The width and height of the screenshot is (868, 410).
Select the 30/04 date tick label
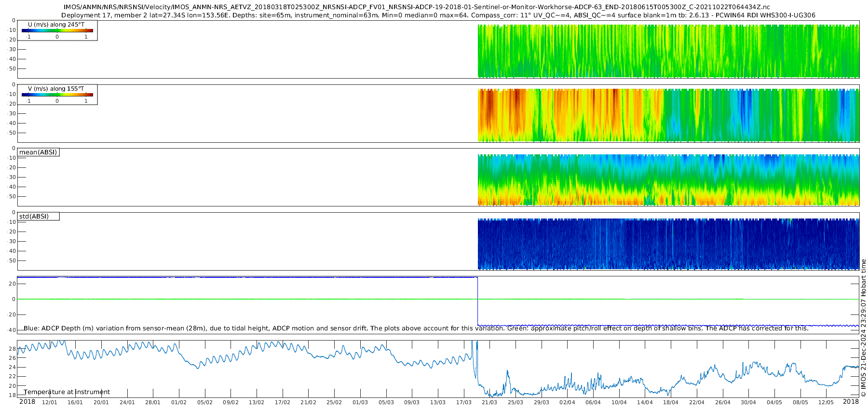[x=748, y=402]
